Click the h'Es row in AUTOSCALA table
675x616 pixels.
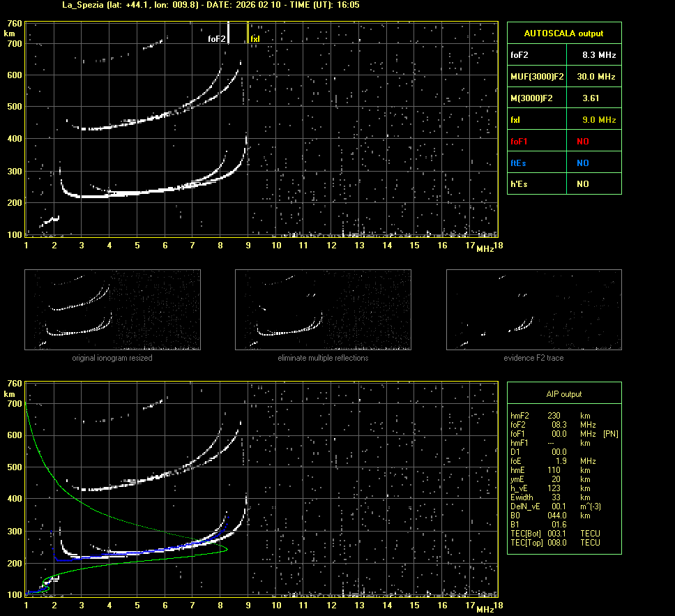tap(563, 184)
